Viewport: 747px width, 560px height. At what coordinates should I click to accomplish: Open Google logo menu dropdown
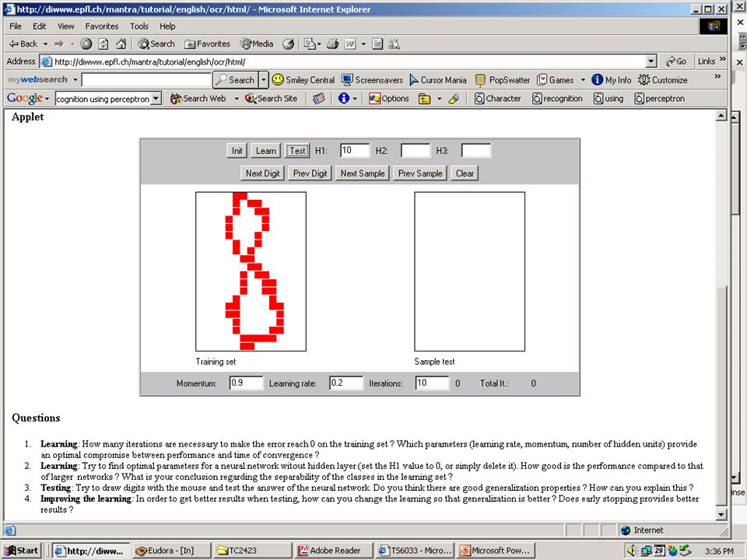click(47, 99)
